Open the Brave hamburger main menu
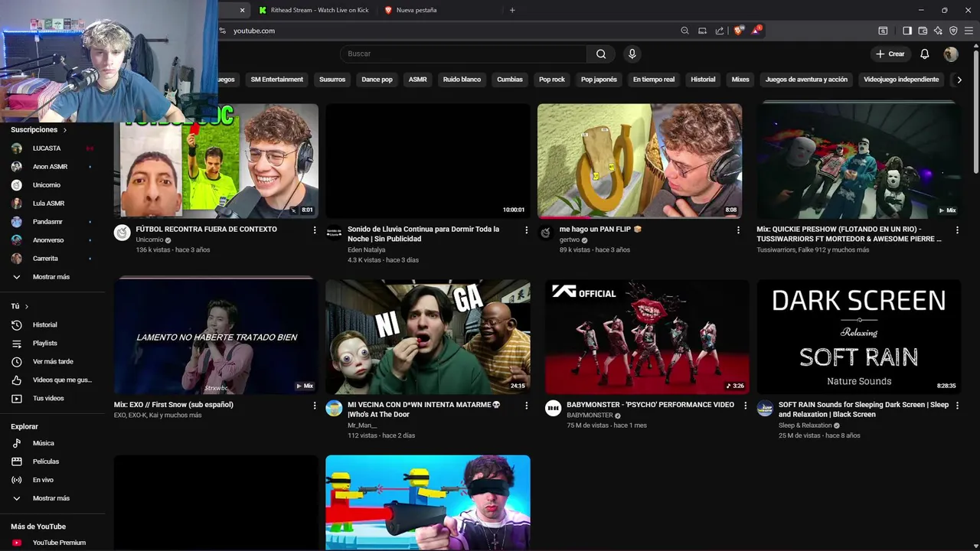 969,31
